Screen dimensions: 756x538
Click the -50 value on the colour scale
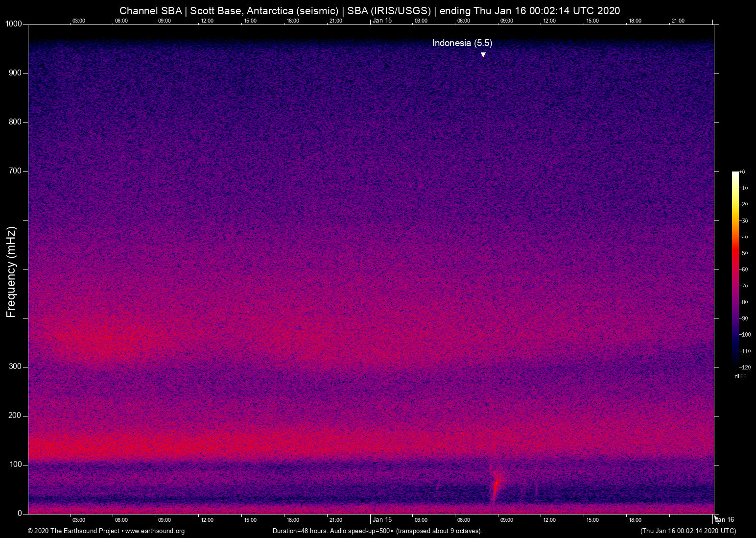(x=744, y=253)
